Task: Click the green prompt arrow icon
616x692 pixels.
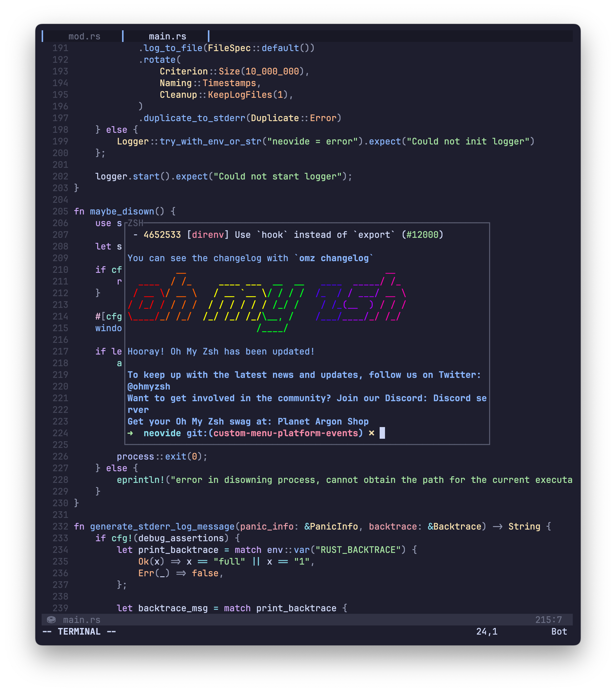Action: click(130, 433)
